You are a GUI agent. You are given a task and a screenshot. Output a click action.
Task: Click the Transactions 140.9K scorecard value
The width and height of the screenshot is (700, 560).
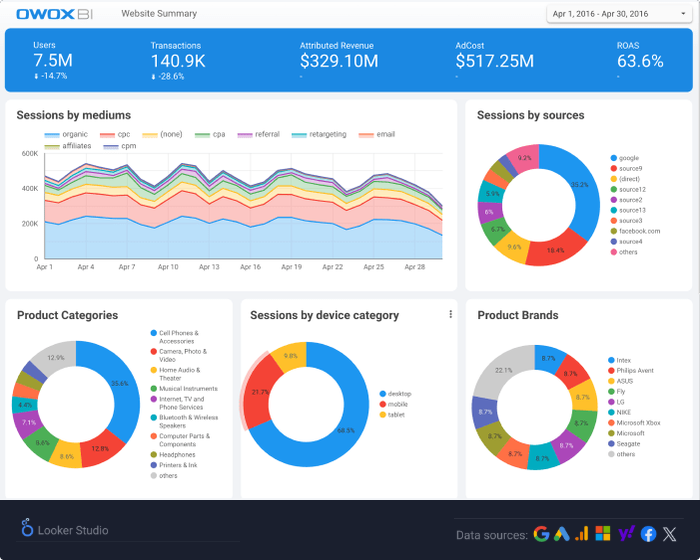(x=178, y=61)
